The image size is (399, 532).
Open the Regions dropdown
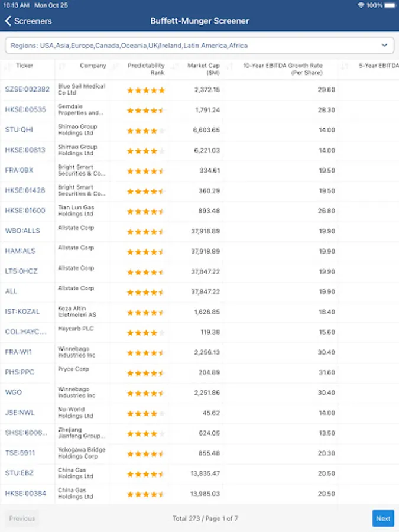(200, 46)
